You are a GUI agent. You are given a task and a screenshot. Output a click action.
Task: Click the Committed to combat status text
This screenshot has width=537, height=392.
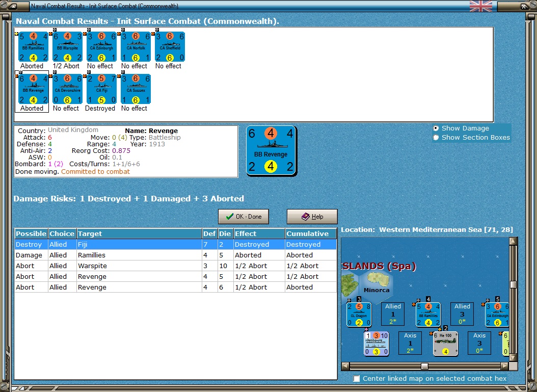(96, 172)
